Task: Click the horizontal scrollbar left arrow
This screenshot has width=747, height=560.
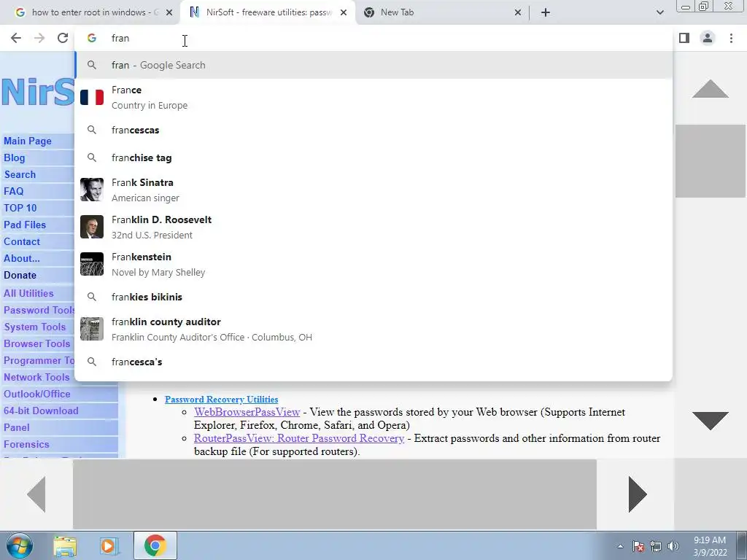Action: tap(36, 494)
